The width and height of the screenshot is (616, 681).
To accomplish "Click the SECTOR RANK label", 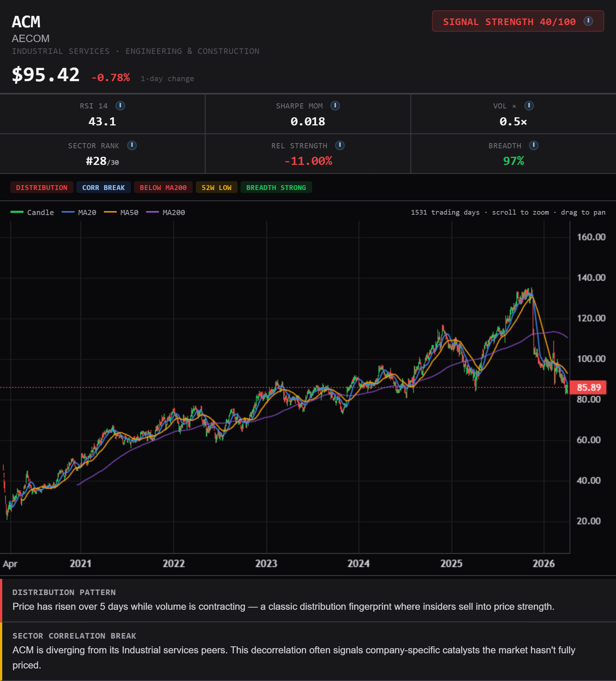I will pyautogui.click(x=94, y=146).
